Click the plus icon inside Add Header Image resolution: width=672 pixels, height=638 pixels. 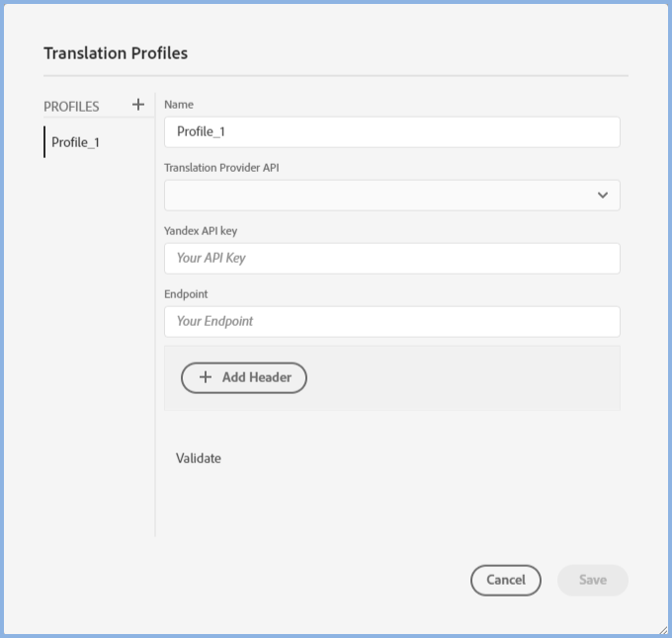[206, 377]
